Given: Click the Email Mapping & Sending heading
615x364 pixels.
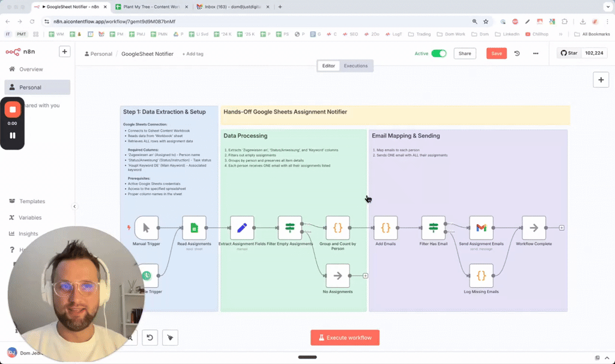Looking at the screenshot, I should (x=406, y=136).
